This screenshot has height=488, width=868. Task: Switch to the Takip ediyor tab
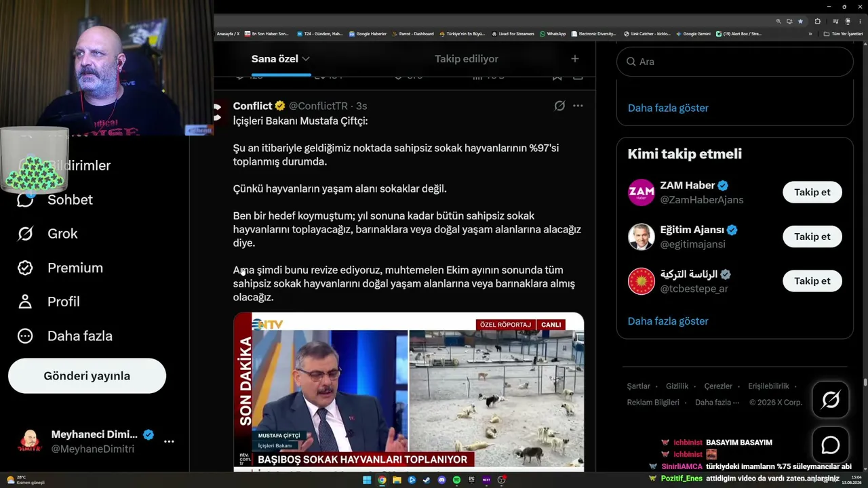(467, 59)
